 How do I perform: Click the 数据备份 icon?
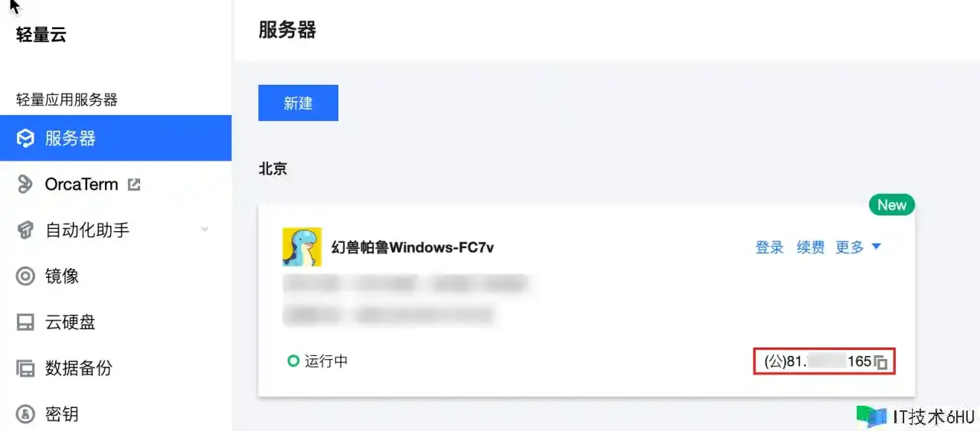point(25,368)
